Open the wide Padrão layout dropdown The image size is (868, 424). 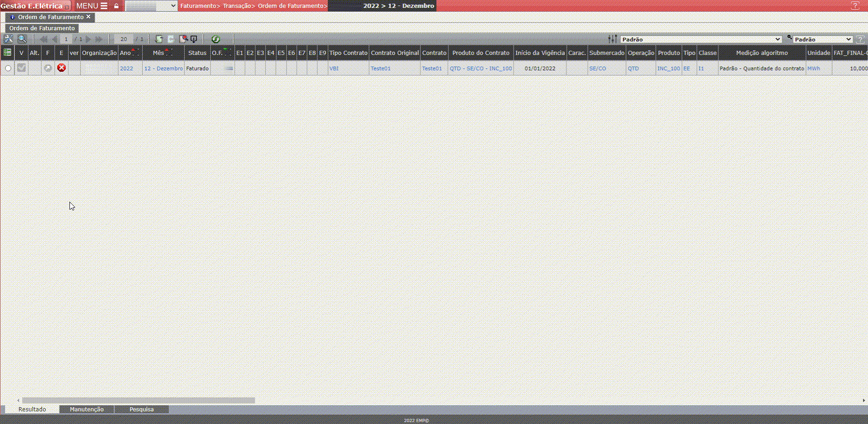[701, 39]
